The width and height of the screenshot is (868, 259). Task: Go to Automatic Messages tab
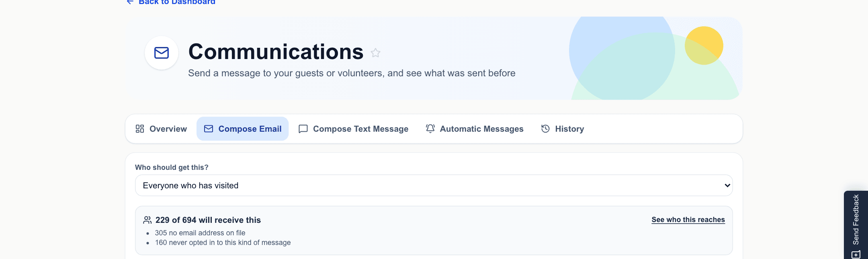click(x=475, y=129)
